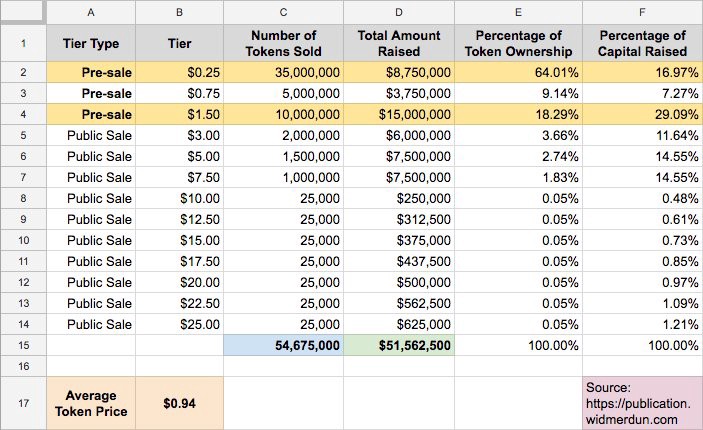Select row 17 header
Image resolution: width=703 pixels, height=430 pixels.
pos(23,403)
